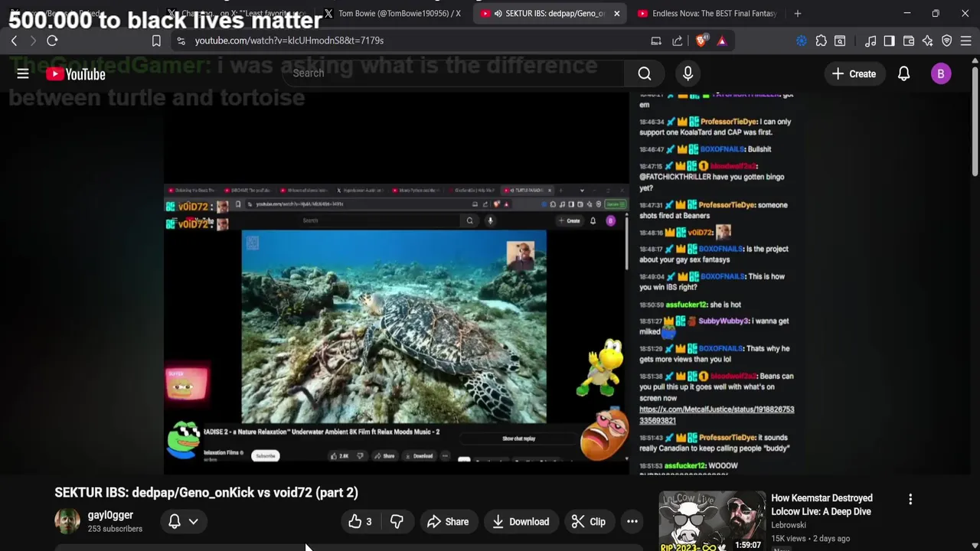Screen dimensions: 980x551
Task: Open the Keemstar recommended video title
Action: [822, 505]
